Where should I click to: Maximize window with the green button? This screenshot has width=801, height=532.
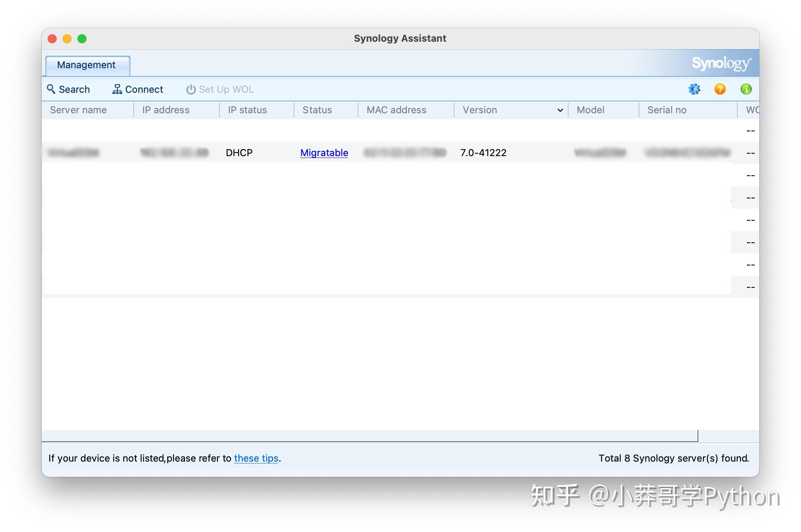pos(82,39)
